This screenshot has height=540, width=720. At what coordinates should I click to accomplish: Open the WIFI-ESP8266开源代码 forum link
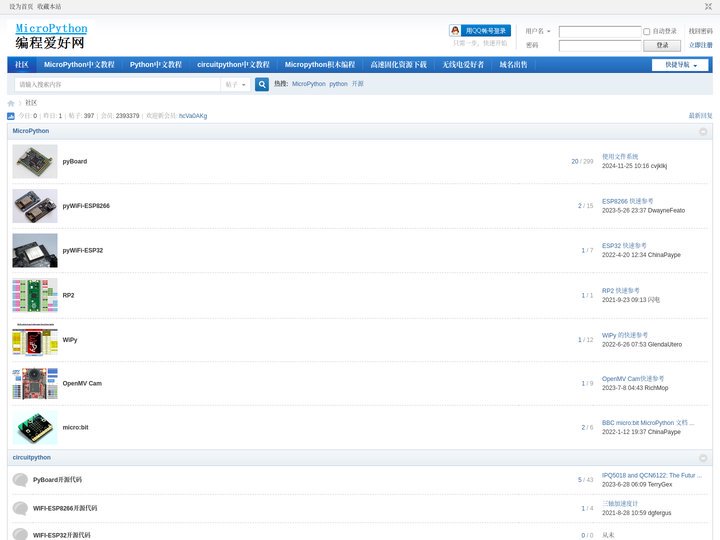point(65,508)
